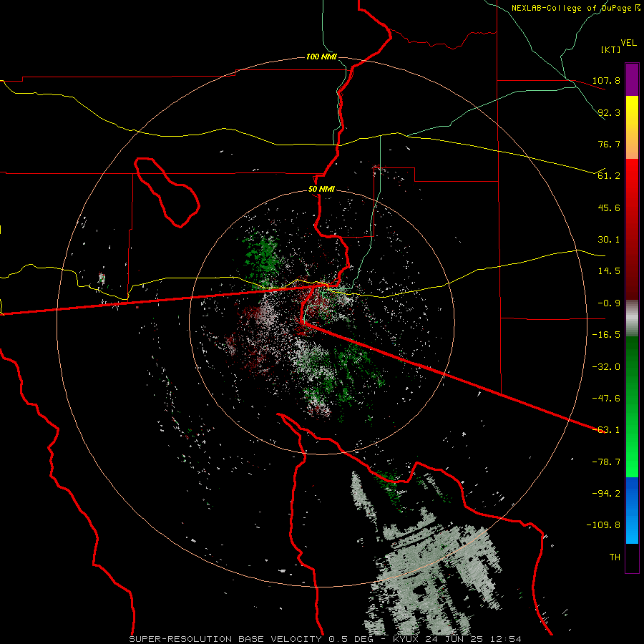Click the TH legend label

tap(615, 557)
